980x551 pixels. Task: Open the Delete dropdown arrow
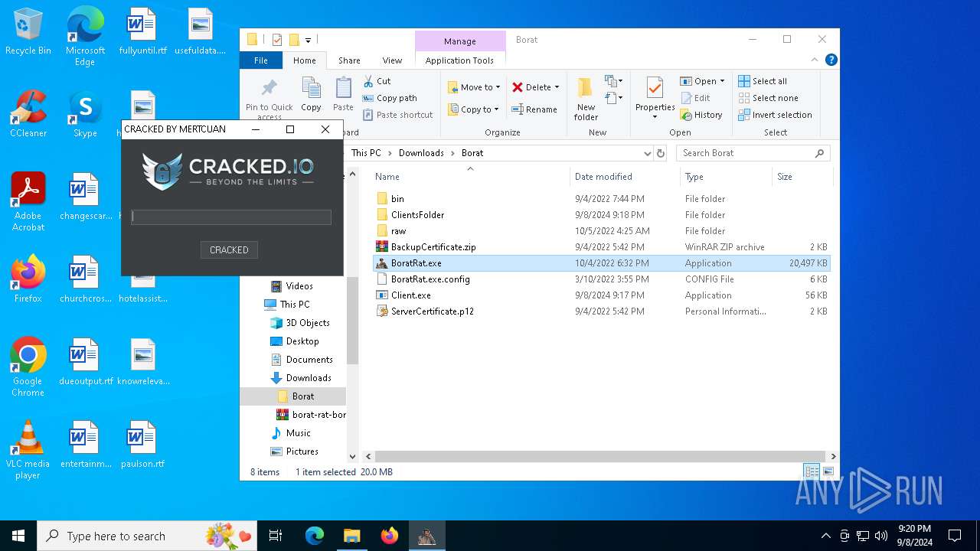(x=557, y=87)
